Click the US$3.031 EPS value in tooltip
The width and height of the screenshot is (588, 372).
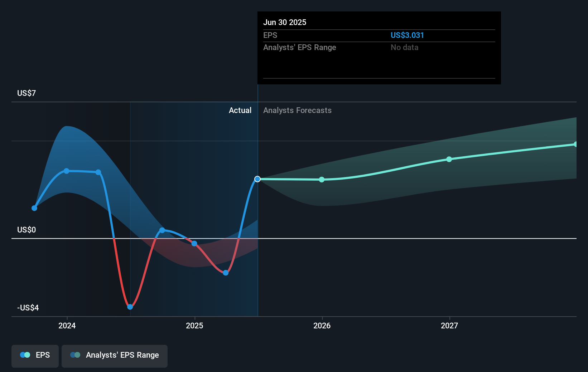click(407, 35)
